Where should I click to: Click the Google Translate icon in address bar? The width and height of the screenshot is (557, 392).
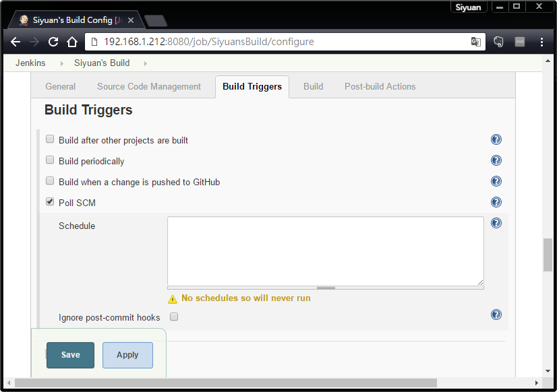(x=476, y=42)
